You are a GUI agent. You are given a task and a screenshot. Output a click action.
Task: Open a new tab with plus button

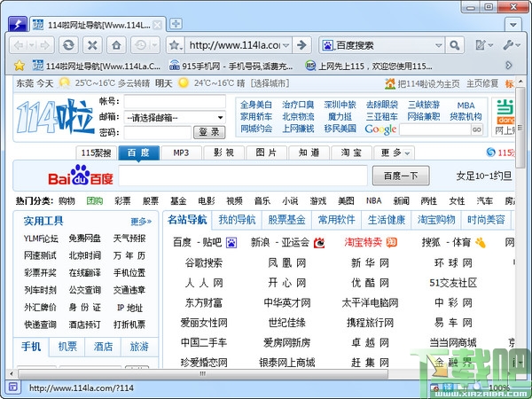click(x=176, y=24)
